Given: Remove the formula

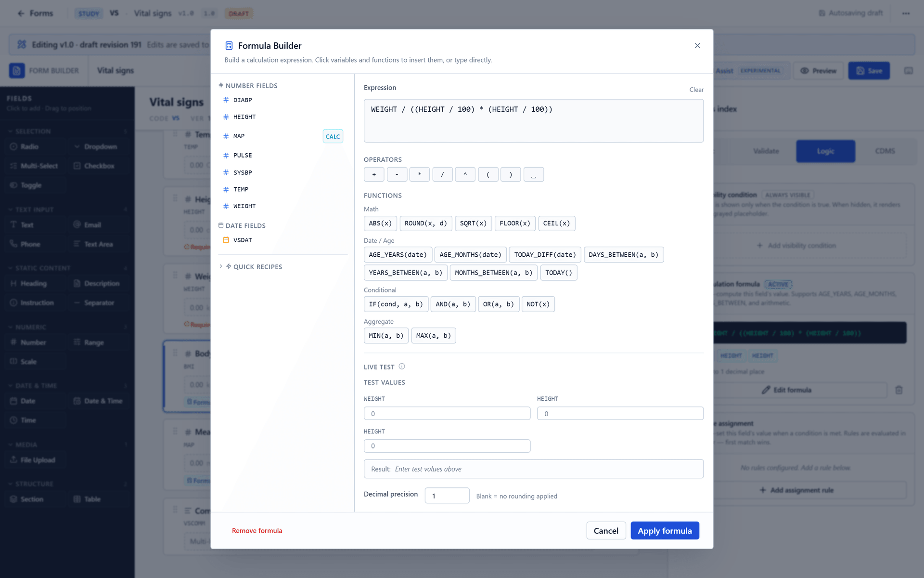Looking at the screenshot, I should [x=257, y=531].
